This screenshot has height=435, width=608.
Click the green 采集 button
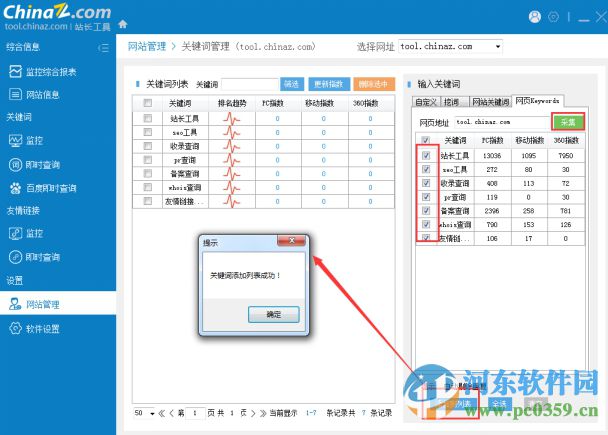(x=568, y=122)
